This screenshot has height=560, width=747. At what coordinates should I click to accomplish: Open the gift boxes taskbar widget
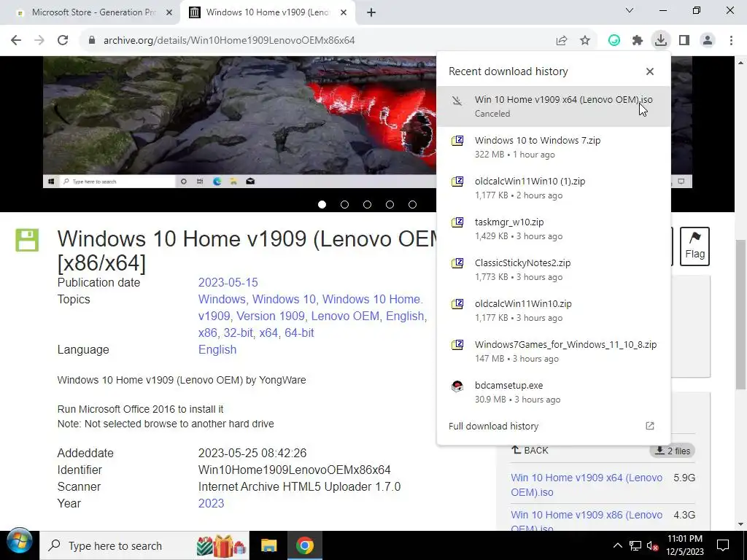[x=221, y=545]
